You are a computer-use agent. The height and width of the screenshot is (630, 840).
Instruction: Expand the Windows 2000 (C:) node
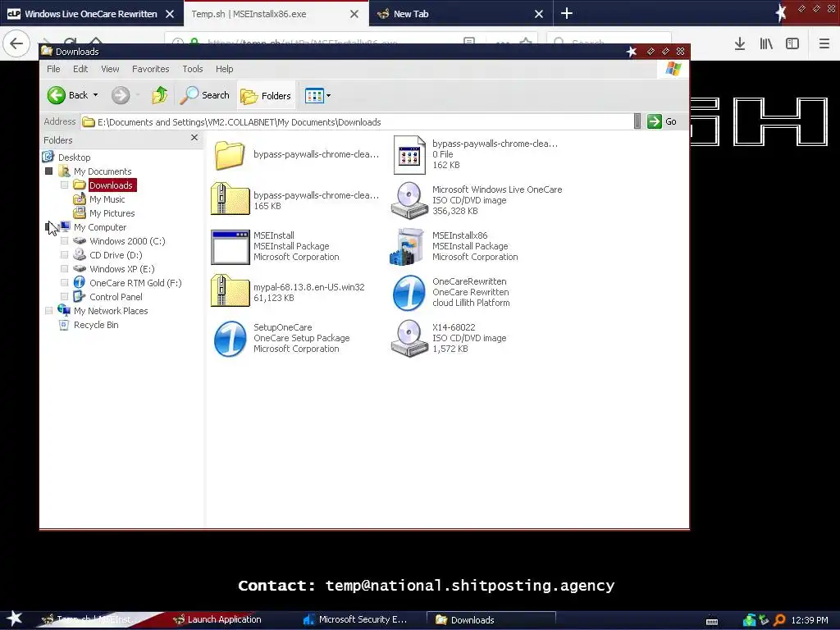pyautogui.click(x=64, y=241)
